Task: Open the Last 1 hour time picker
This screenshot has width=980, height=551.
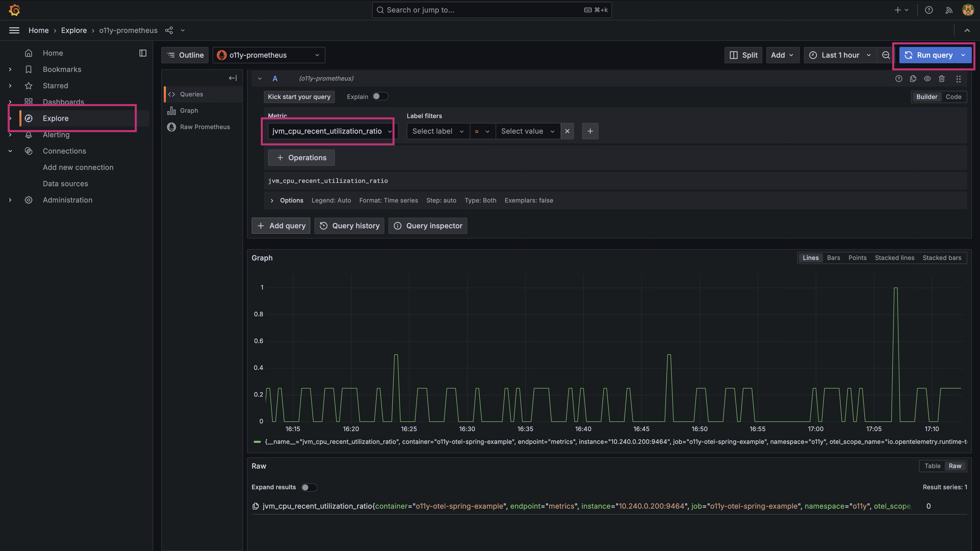Action: coord(840,55)
